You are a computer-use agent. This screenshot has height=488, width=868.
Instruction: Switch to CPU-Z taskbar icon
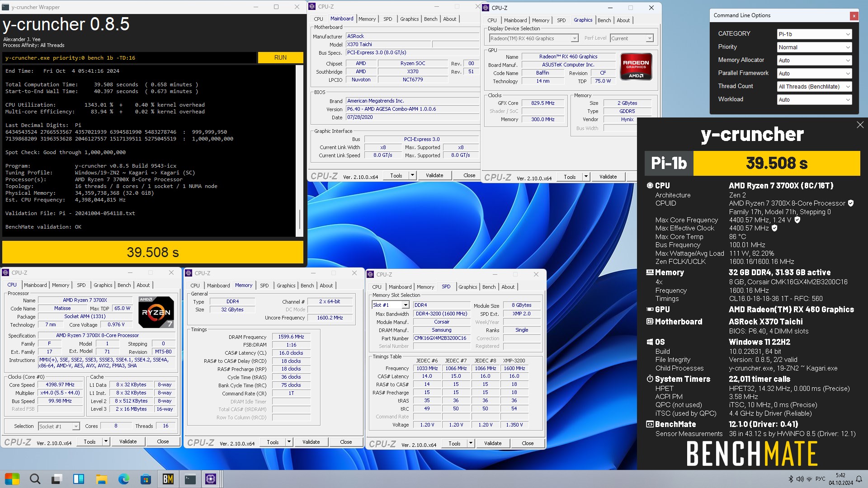[211, 479]
